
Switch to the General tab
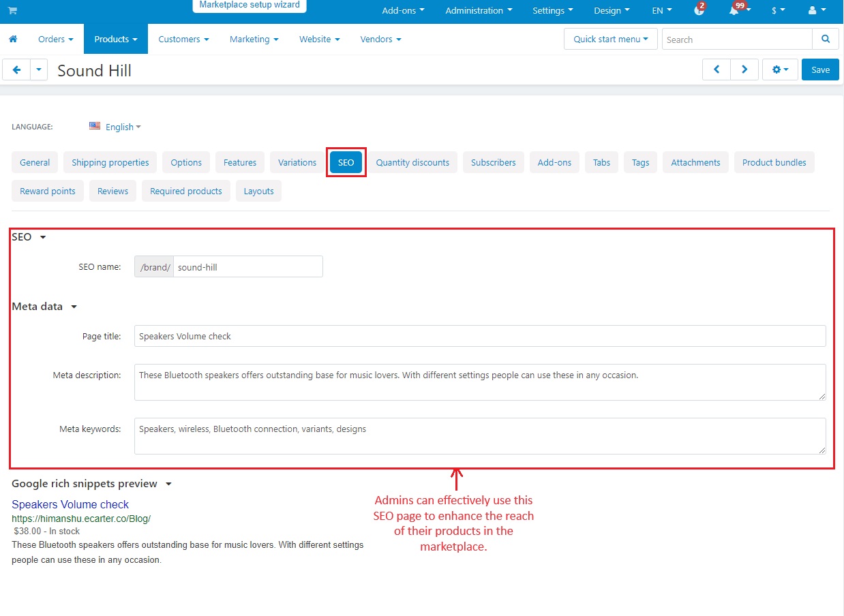point(35,162)
